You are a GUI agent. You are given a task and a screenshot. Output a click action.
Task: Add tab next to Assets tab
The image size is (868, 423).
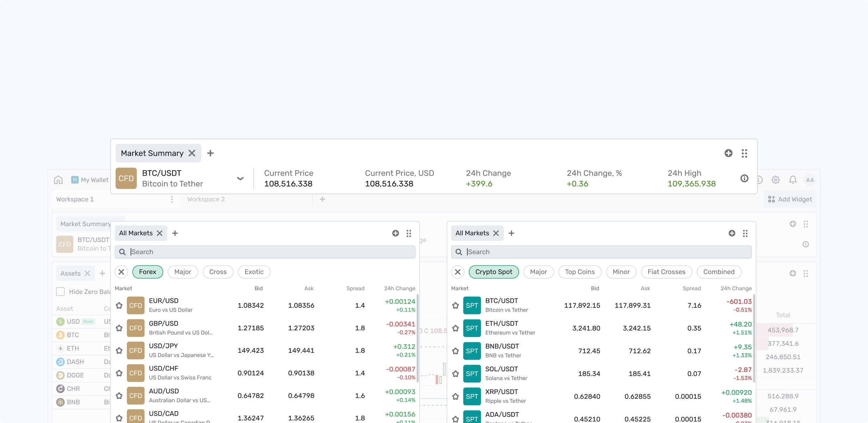pos(103,273)
